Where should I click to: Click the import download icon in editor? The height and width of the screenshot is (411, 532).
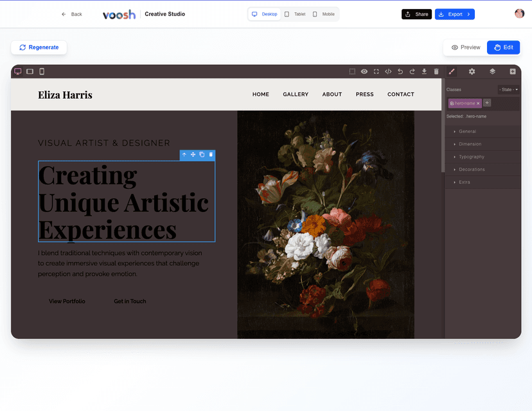[424, 71]
